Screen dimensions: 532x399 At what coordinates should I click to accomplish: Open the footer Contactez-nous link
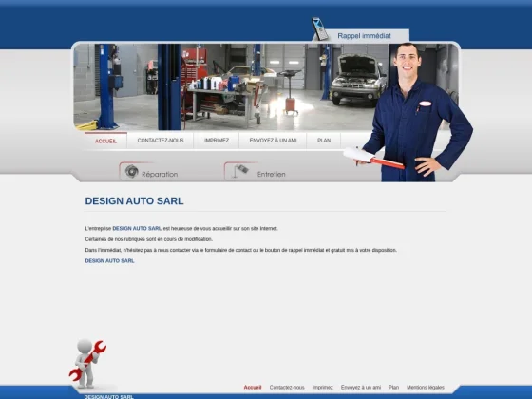(x=287, y=388)
